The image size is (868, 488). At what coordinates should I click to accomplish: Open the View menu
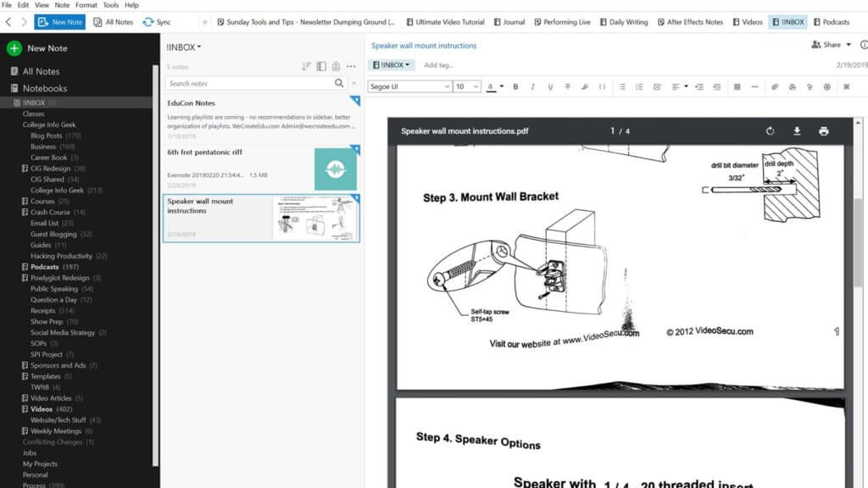42,5
